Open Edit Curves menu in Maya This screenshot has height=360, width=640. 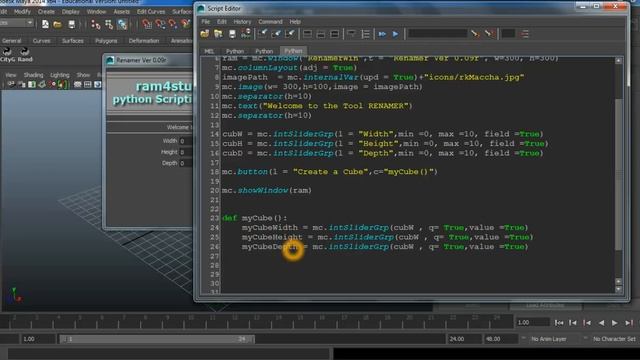[x=151, y=11]
